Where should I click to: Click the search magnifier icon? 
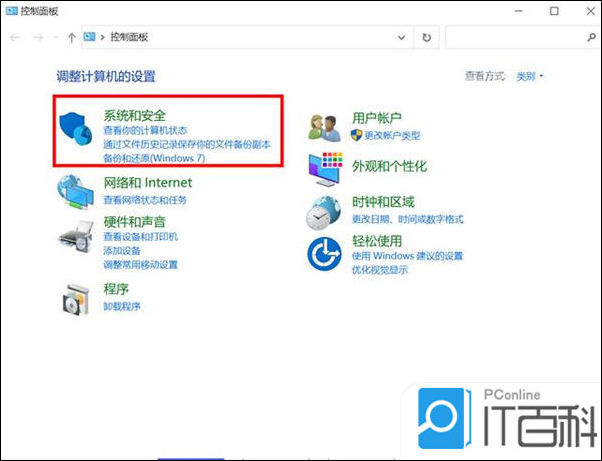coord(591,37)
